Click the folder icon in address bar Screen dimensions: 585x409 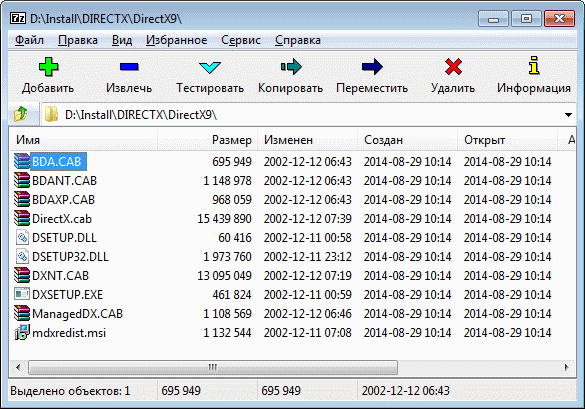point(51,114)
